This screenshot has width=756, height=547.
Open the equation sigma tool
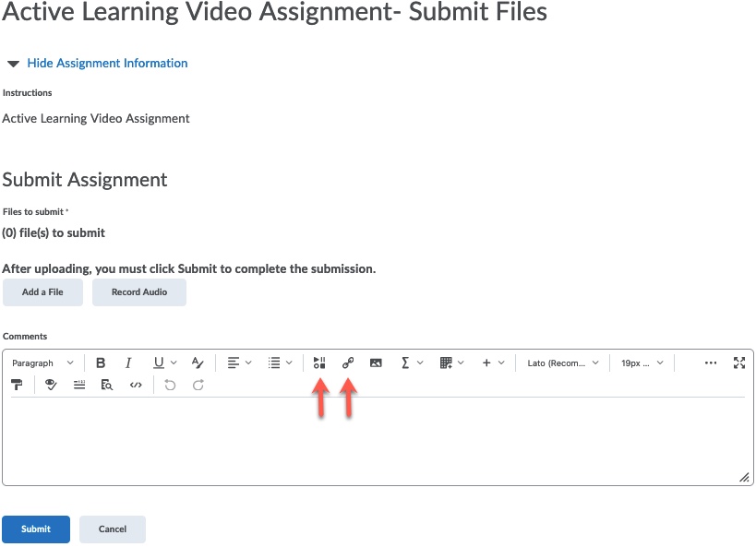tap(405, 363)
